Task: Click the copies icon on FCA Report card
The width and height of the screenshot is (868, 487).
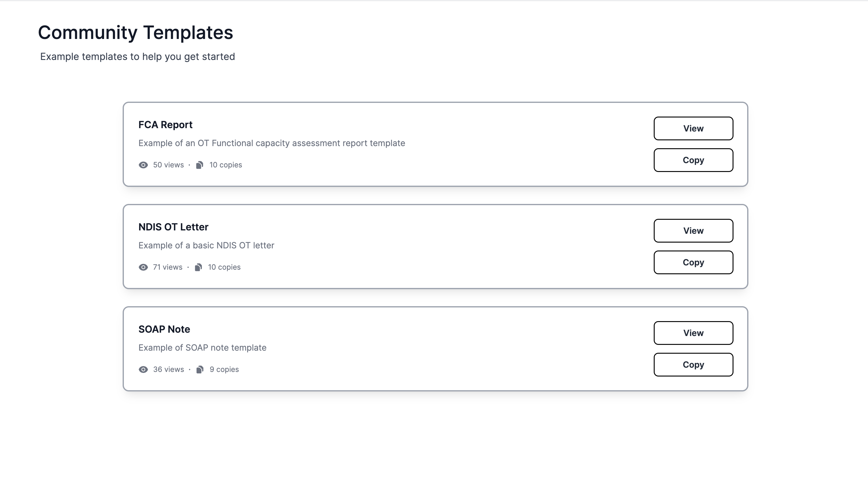Action: [x=199, y=165]
